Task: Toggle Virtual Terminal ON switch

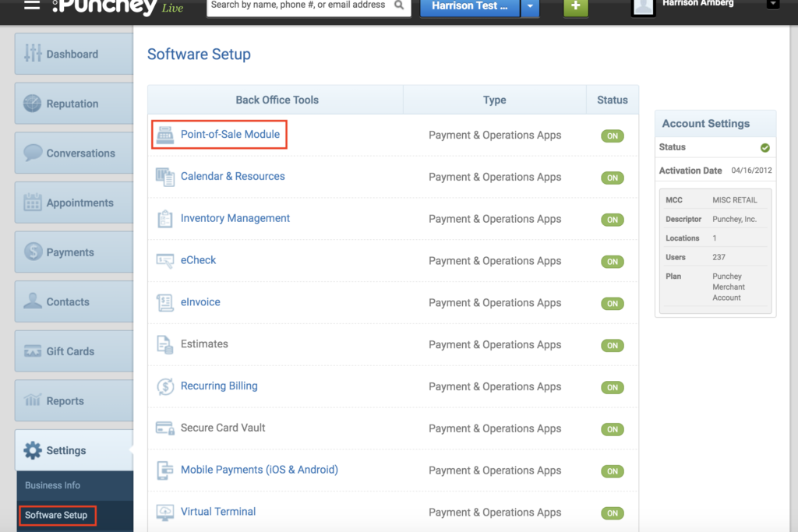Action: [x=613, y=513]
